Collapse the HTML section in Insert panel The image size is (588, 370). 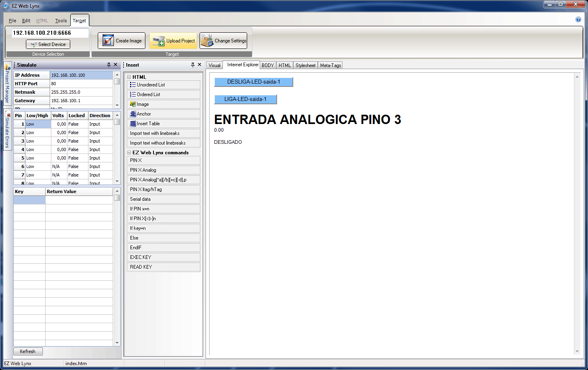click(129, 77)
